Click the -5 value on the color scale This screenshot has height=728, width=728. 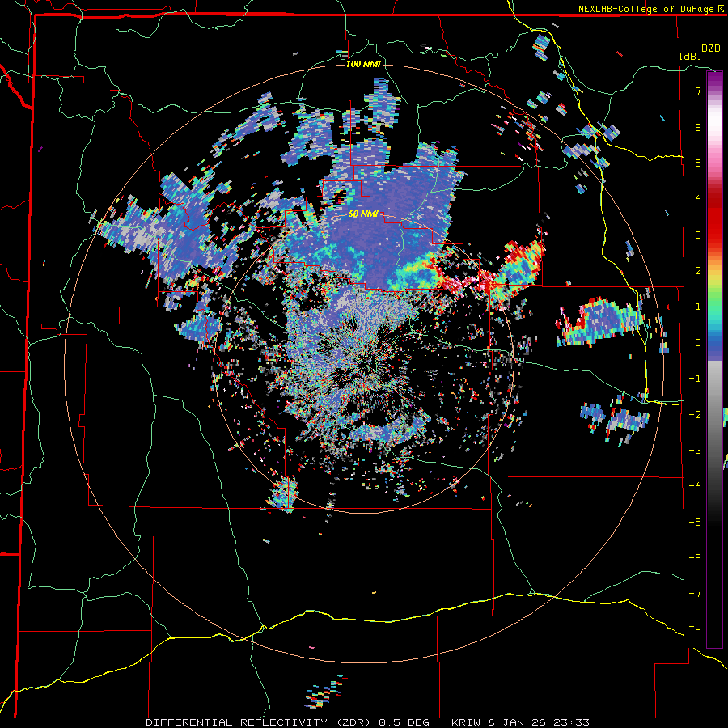coord(695,522)
